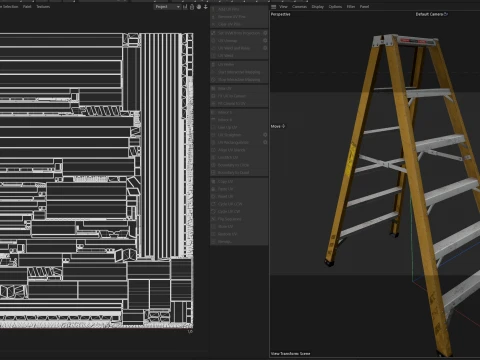Run the Unstitch UV command
The width and height of the screenshot is (480, 360).
(x=239, y=157)
